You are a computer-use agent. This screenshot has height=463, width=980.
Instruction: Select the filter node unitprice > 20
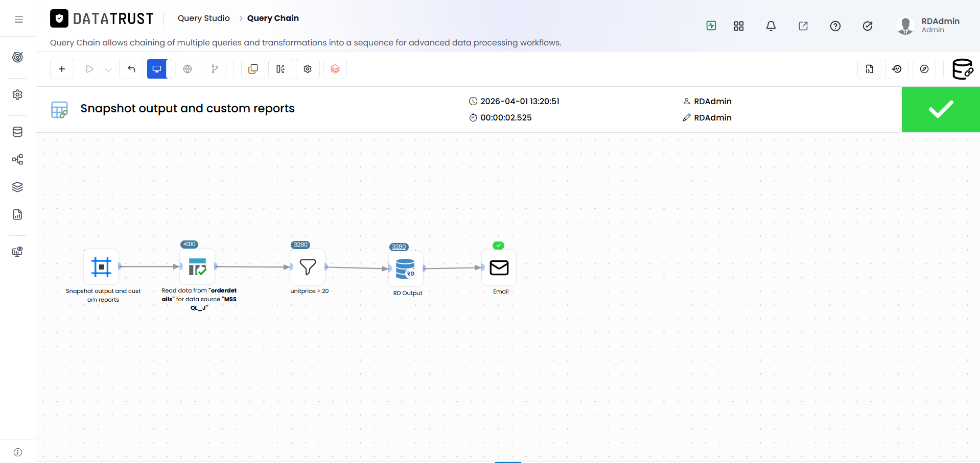point(308,267)
